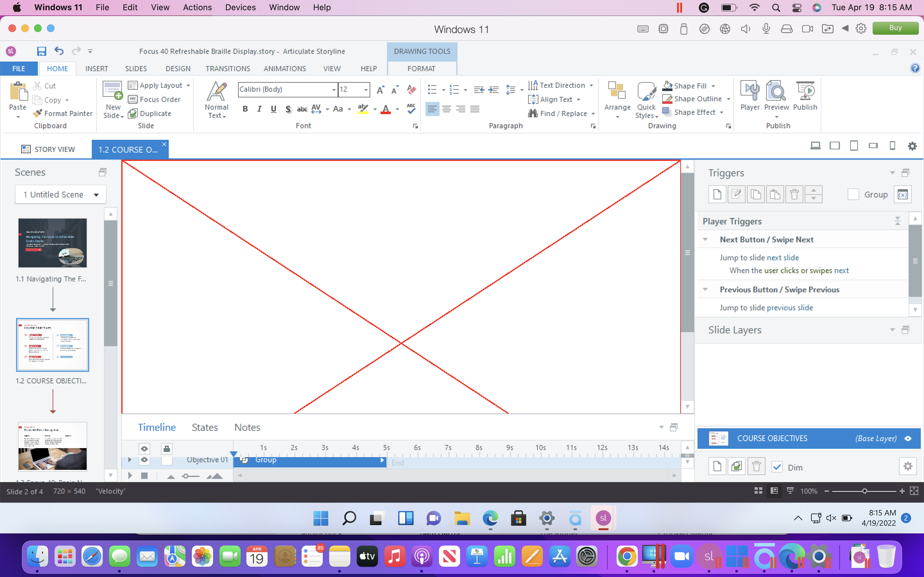Create a new trigger in Triggers panel
The height and width of the screenshot is (577, 924).
(x=717, y=194)
